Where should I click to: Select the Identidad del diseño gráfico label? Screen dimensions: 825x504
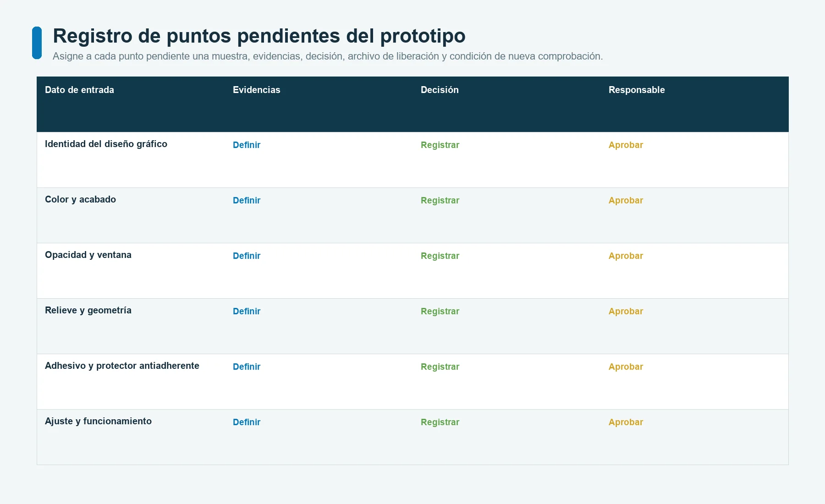[x=106, y=144]
